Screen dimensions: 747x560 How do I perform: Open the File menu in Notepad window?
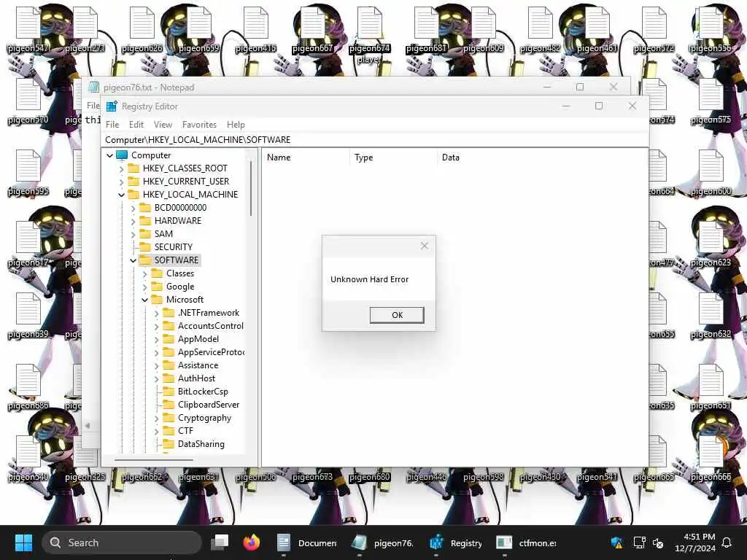93,105
